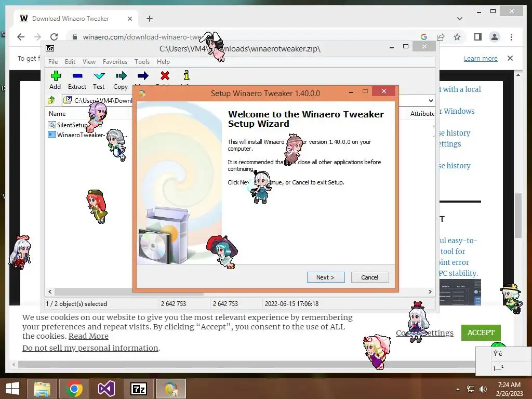The width and height of the screenshot is (532, 399).
Task: Open Chrome side panel icon
Action: pos(478,37)
